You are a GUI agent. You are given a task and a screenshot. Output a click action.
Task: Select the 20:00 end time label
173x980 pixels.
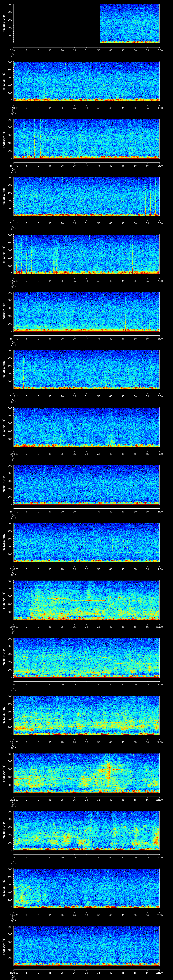pyautogui.click(x=159, y=627)
